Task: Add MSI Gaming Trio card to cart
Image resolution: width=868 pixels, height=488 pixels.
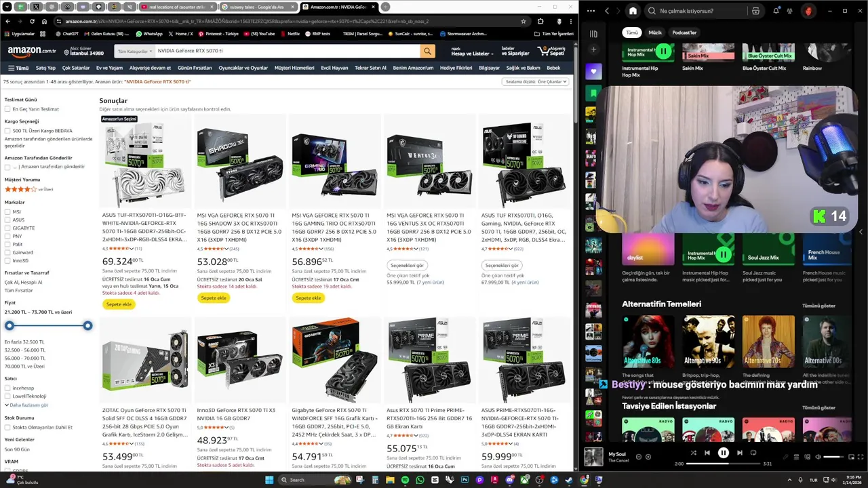Action: click(x=308, y=298)
